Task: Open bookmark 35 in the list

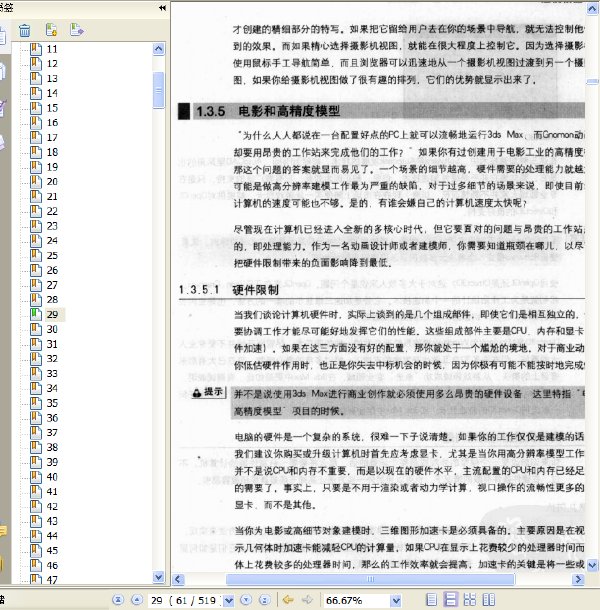Action: click(x=52, y=403)
